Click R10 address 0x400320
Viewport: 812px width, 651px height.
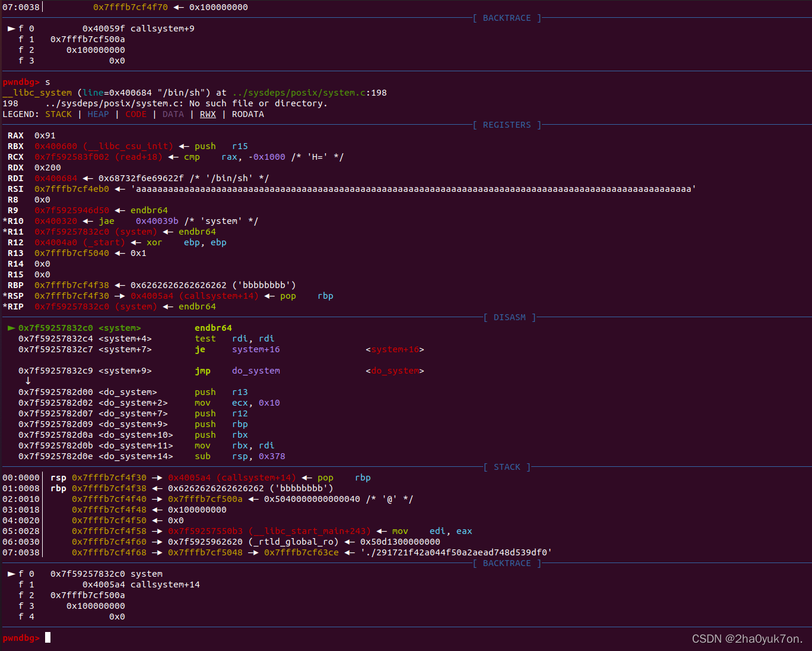coord(56,221)
